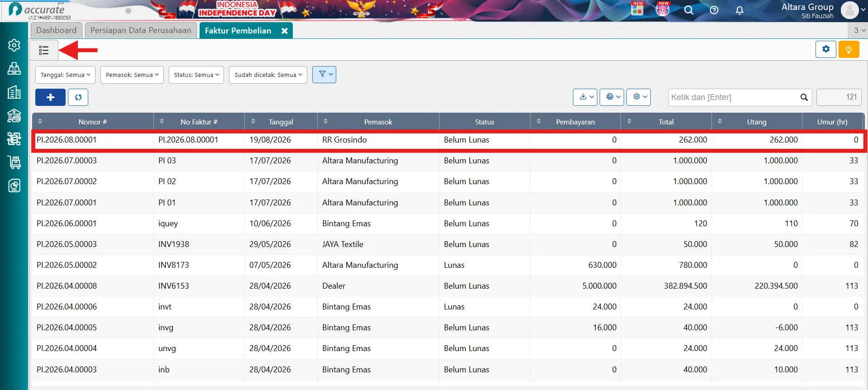Open the settings gear in the left sidebar

[14, 45]
